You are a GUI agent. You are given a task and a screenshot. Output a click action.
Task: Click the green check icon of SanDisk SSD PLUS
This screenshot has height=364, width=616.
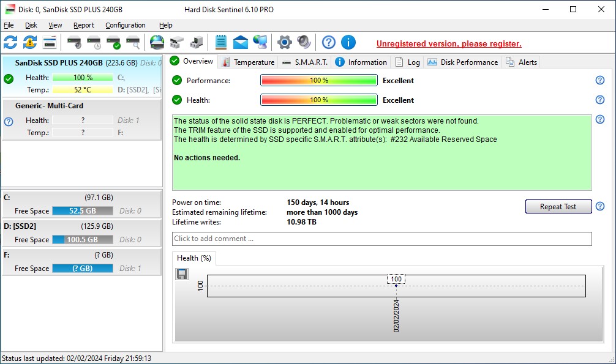pyautogui.click(x=9, y=78)
